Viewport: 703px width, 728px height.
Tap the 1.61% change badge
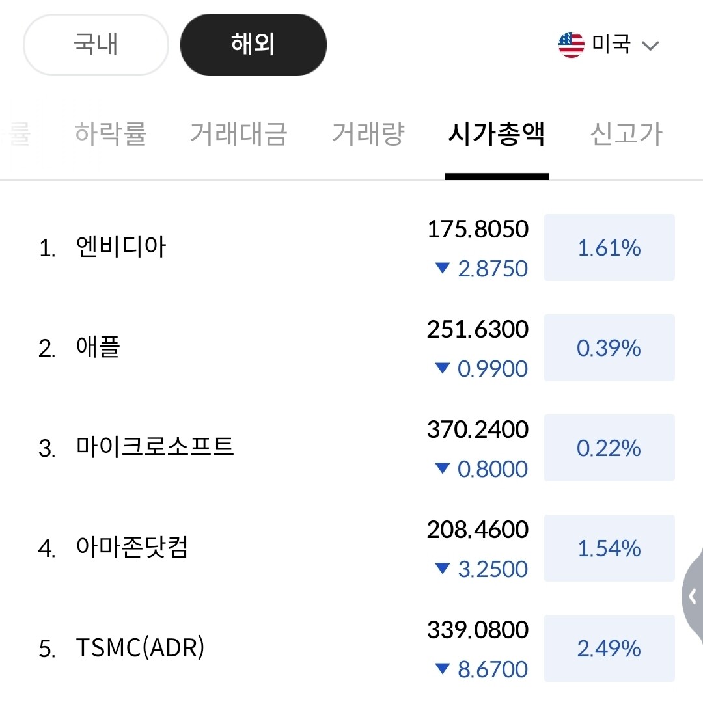tap(609, 248)
